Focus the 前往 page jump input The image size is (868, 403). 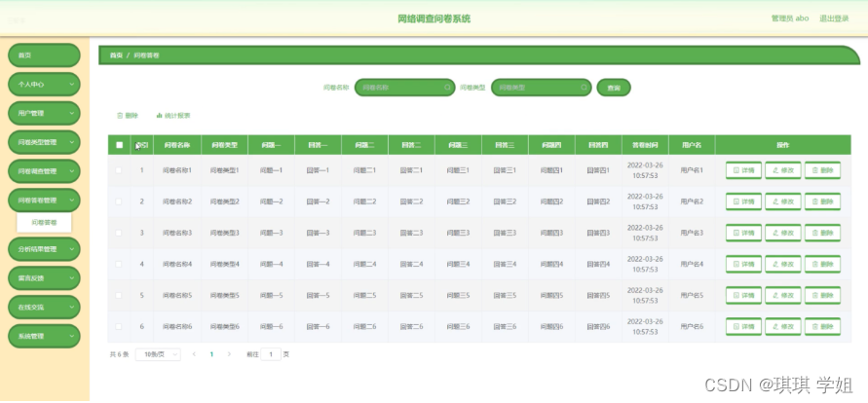click(271, 354)
